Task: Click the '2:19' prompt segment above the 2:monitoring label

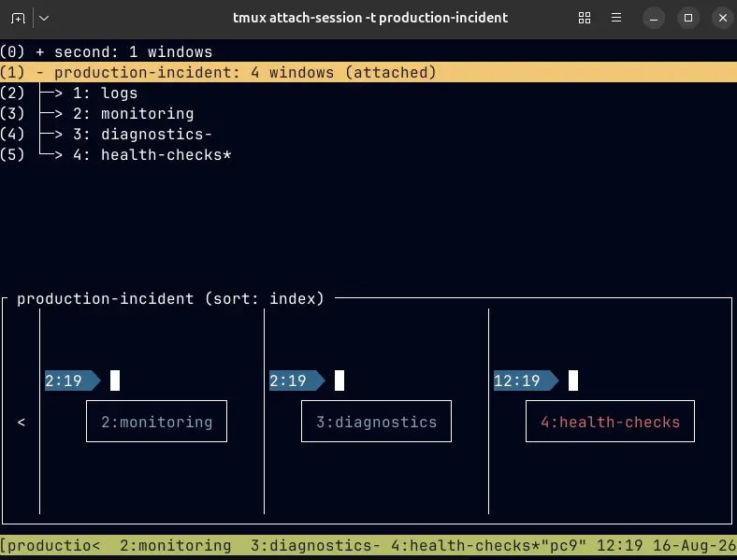Action: (x=72, y=381)
